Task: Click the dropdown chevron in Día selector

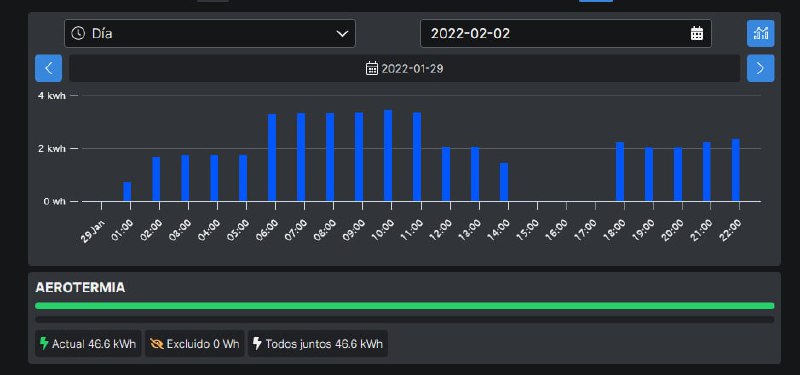Action: (x=342, y=34)
